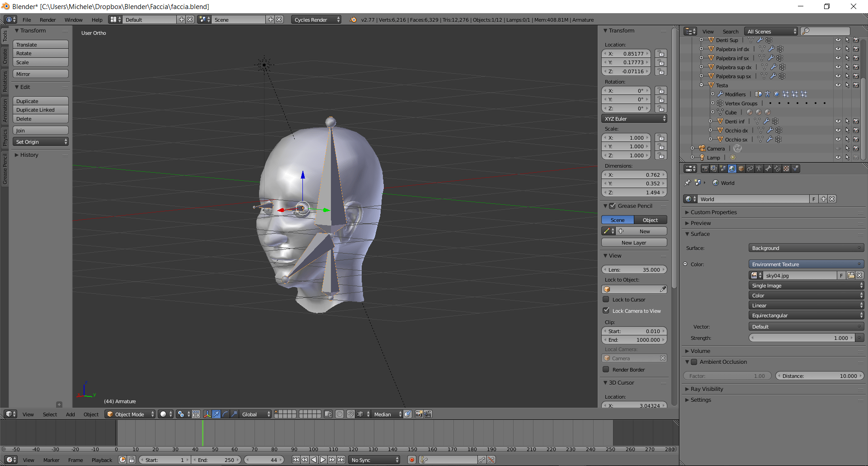
Task: Expand the History panel
Action: pos(29,155)
